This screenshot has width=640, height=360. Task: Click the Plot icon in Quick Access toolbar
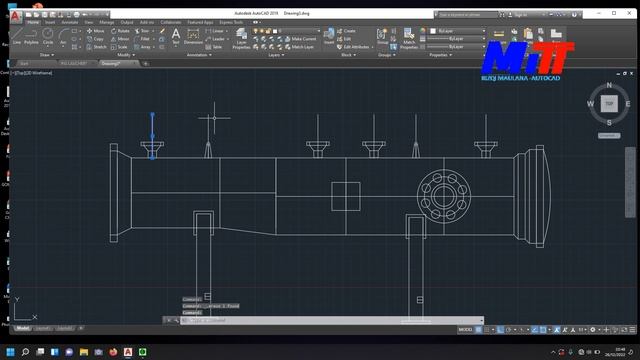click(77, 15)
